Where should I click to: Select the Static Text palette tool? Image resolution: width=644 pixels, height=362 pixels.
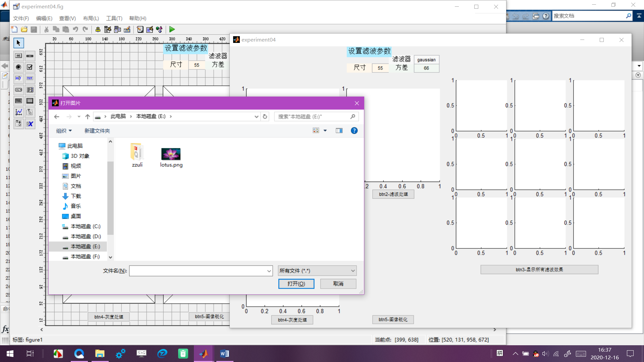(x=30, y=78)
